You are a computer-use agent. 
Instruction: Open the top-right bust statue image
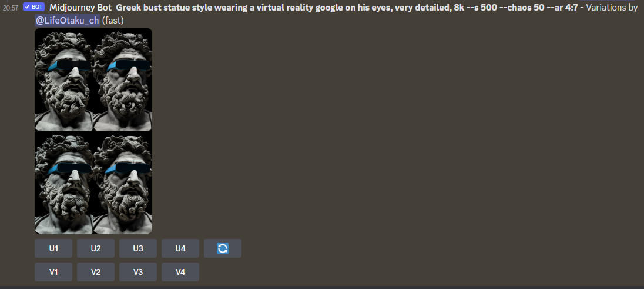click(123, 80)
